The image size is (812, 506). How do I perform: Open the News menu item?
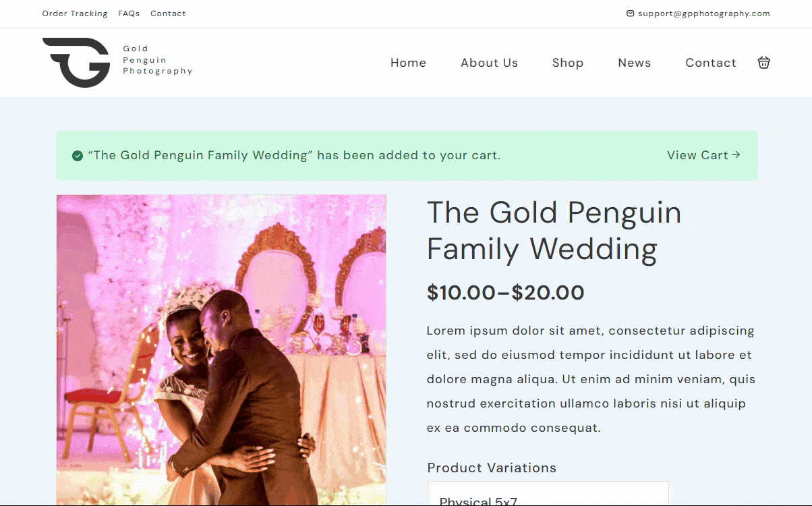pyautogui.click(x=634, y=63)
